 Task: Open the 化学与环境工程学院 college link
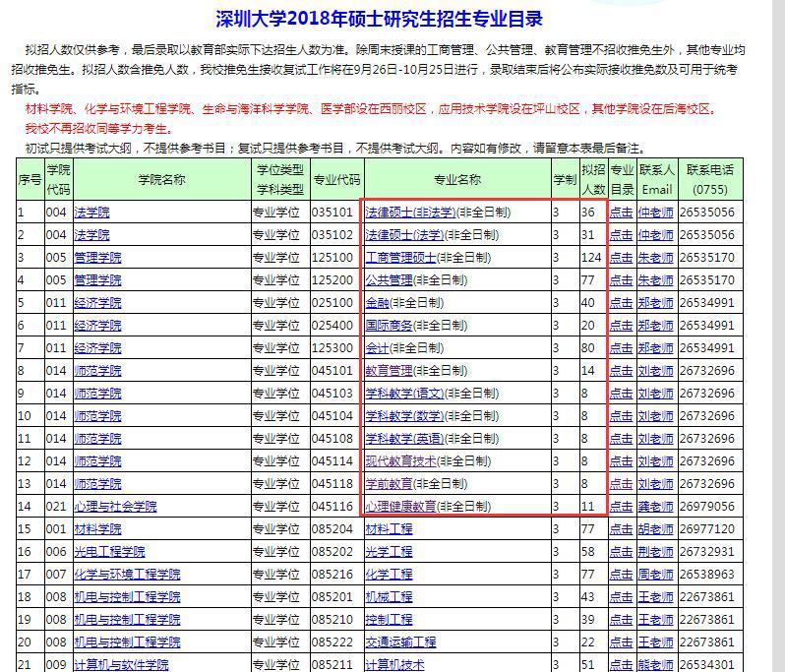pos(127,575)
